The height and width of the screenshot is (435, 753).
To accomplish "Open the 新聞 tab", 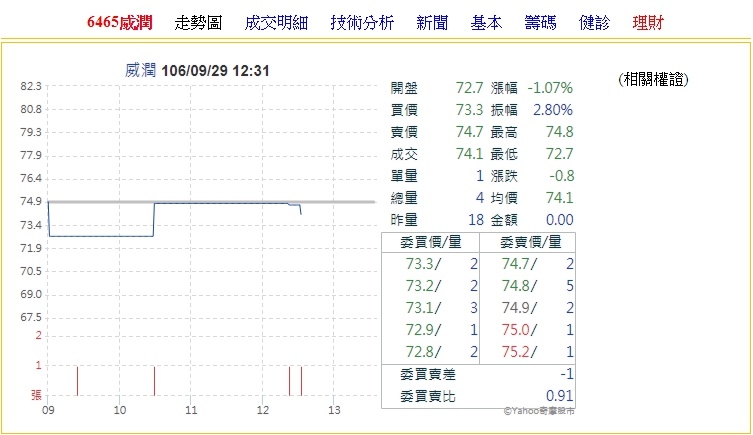I will click(432, 23).
